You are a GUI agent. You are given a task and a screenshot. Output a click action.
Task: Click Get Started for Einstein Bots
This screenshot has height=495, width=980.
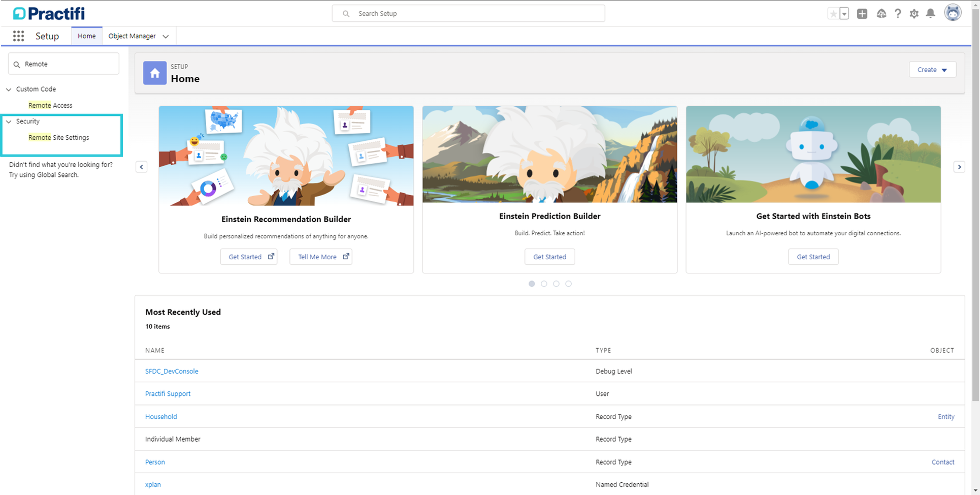click(813, 257)
